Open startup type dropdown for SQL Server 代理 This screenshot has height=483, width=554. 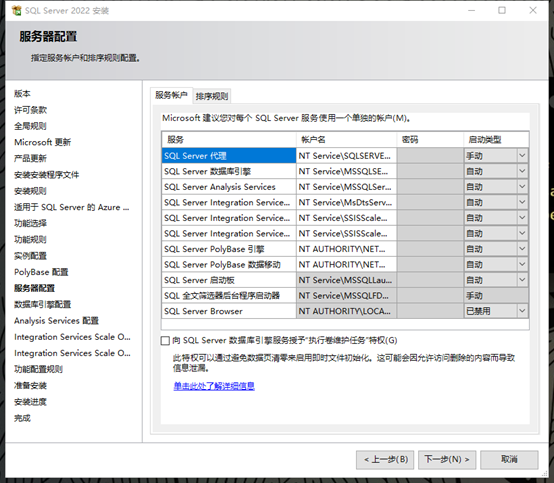coord(522,155)
